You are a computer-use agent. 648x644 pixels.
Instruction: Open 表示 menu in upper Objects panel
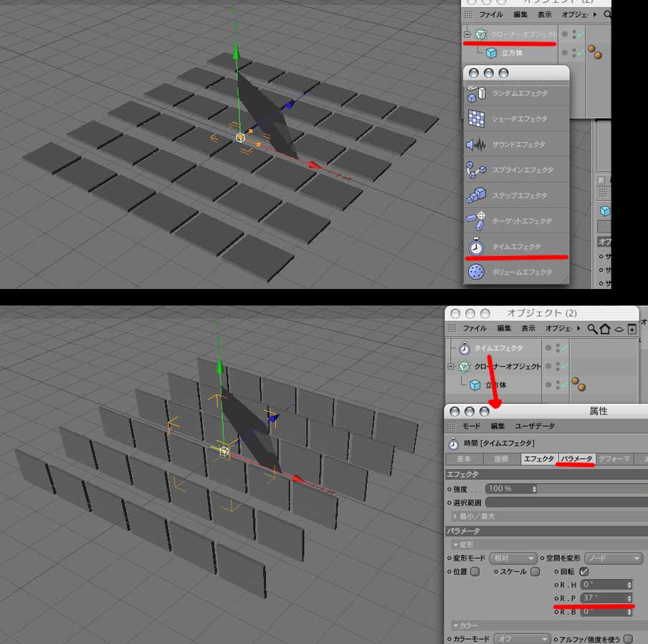(544, 14)
